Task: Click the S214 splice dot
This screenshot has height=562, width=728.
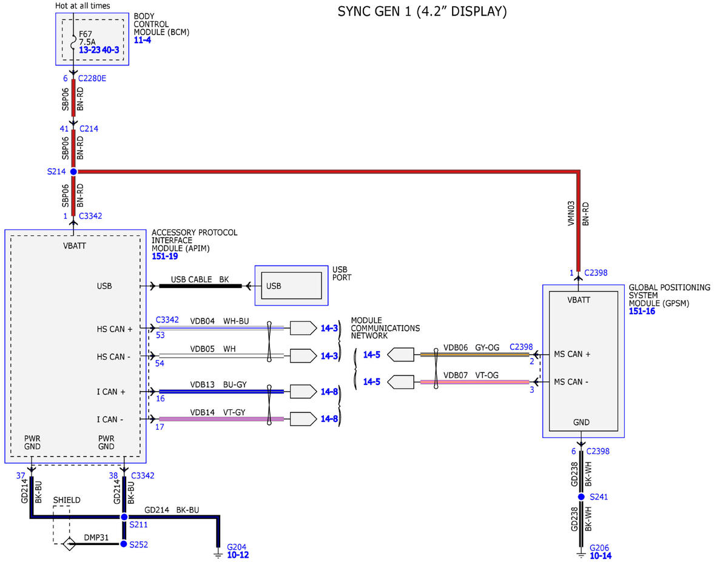Action: pyautogui.click(x=73, y=172)
